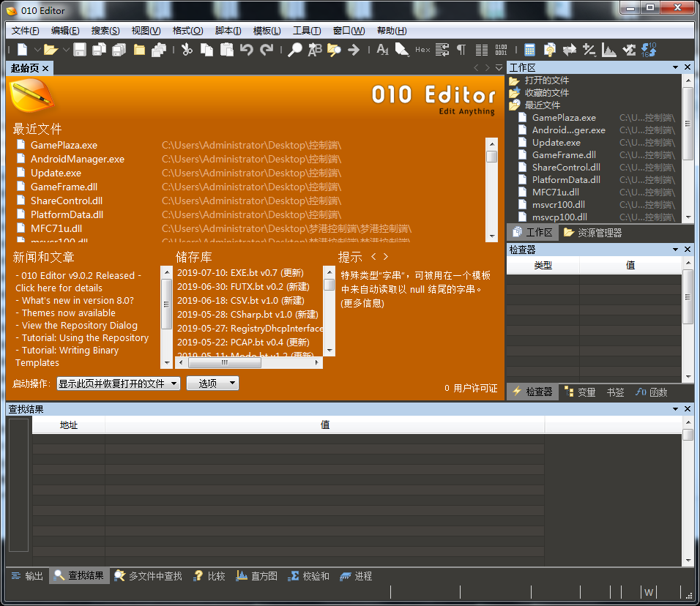Show previous tip arrow next to 提示

(x=373, y=257)
